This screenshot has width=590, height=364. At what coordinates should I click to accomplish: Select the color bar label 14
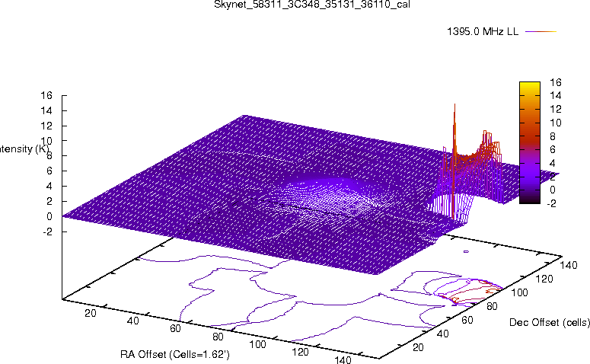point(556,96)
